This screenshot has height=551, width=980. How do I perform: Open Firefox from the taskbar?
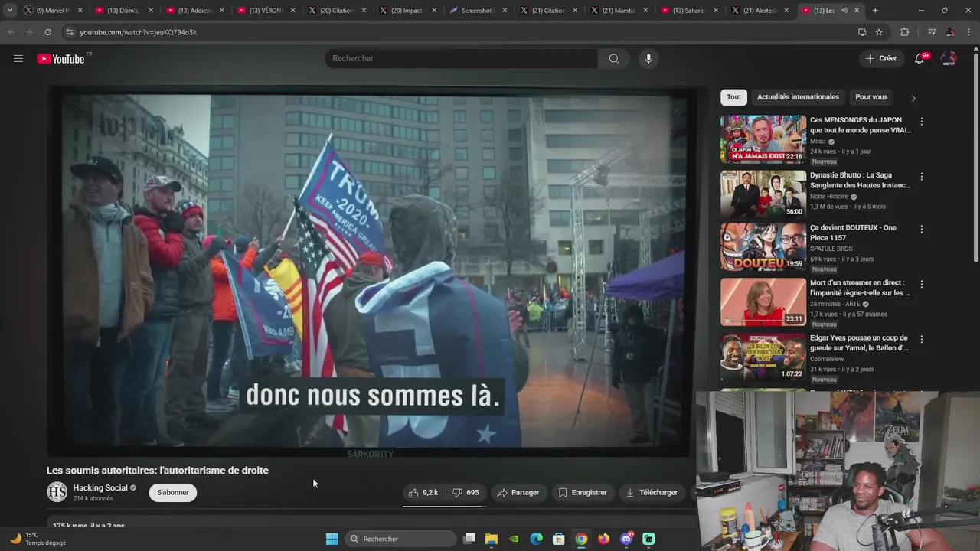coord(604,539)
